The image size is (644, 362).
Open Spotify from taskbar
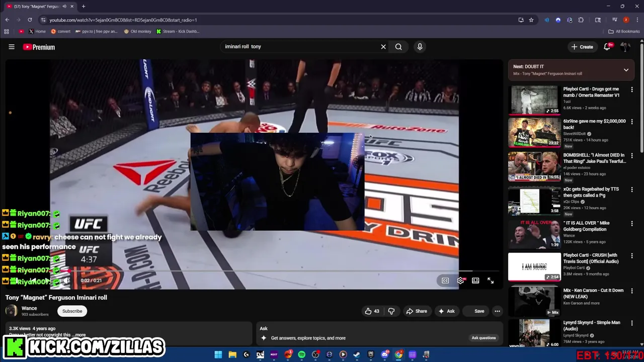pyautogui.click(x=301, y=354)
